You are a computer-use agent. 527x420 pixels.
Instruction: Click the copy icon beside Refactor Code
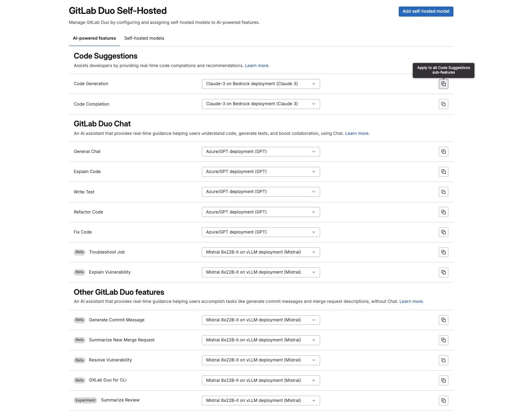443,212
